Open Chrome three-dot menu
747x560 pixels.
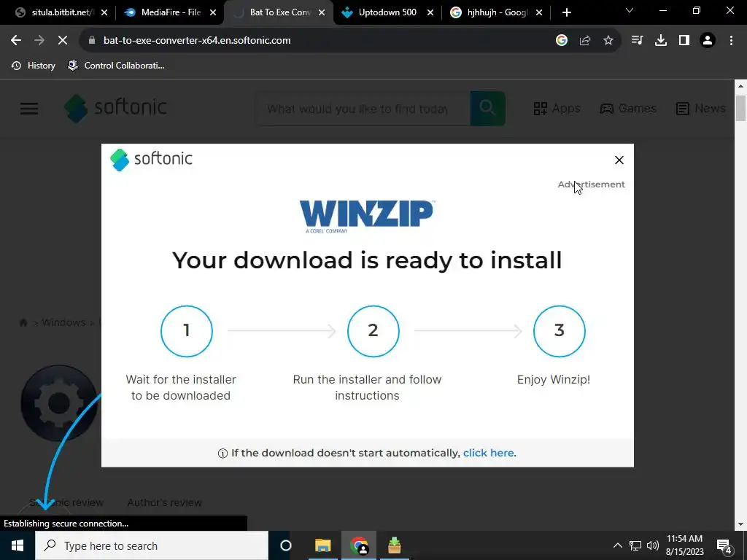click(x=731, y=41)
